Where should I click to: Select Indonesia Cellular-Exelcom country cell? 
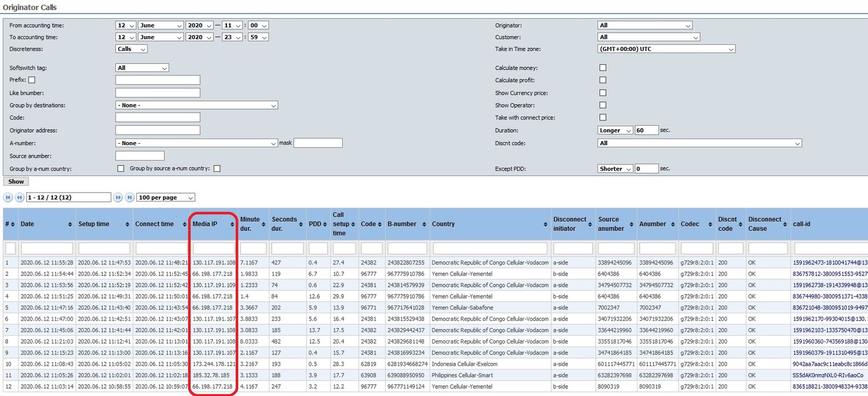click(x=490, y=364)
